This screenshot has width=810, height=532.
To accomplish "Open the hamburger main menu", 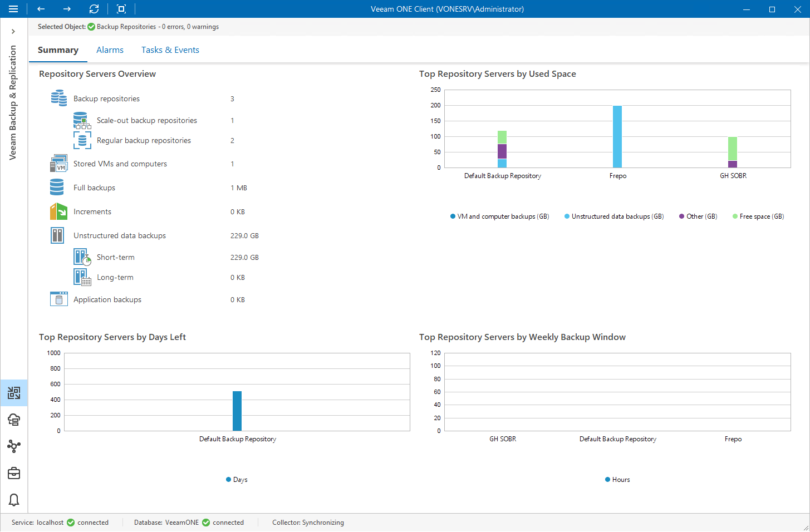I will pos(13,9).
